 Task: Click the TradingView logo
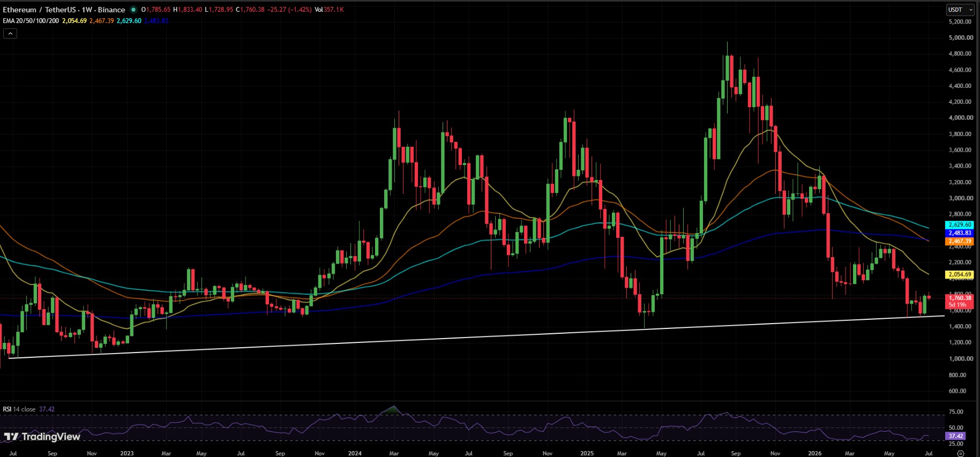[x=42, y=437]
